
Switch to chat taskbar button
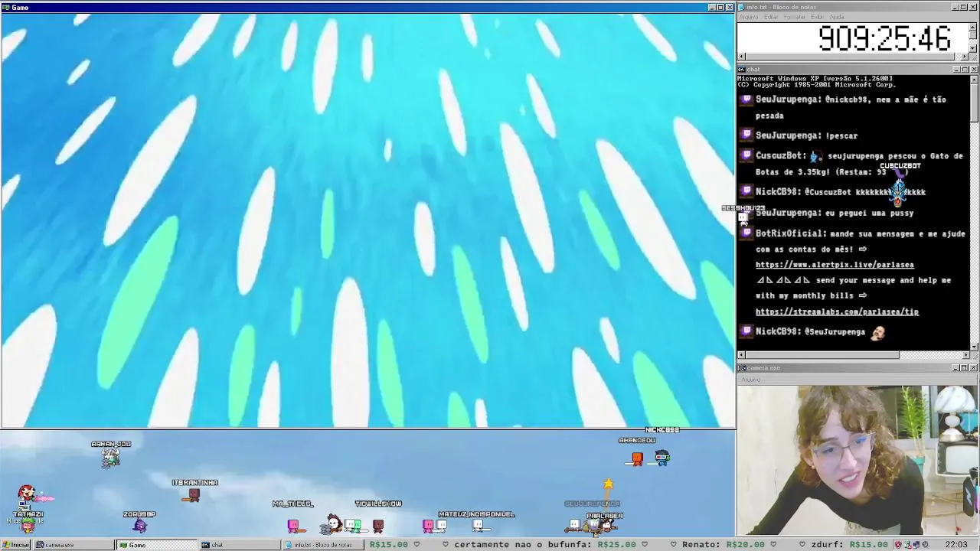(x=239, y=545)
